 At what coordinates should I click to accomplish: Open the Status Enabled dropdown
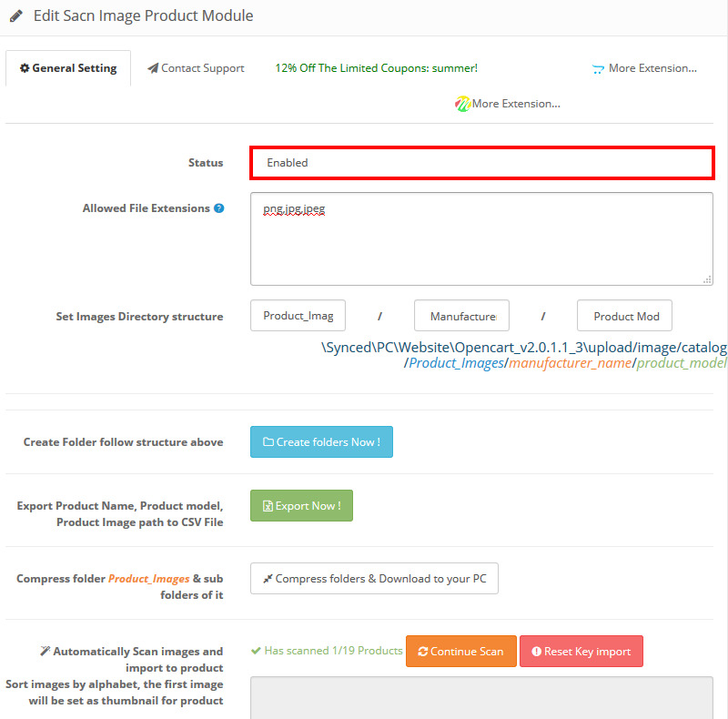tap(481, 163)
